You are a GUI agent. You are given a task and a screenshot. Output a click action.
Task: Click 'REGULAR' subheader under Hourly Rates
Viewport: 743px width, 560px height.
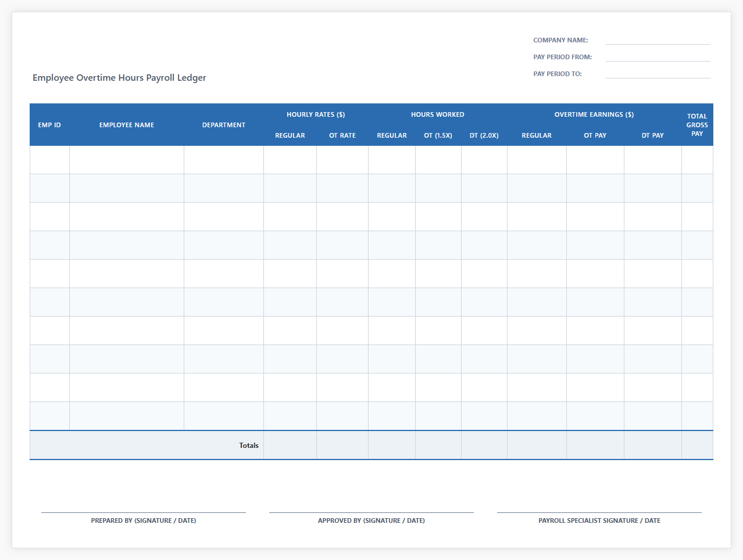coord(290,135)
